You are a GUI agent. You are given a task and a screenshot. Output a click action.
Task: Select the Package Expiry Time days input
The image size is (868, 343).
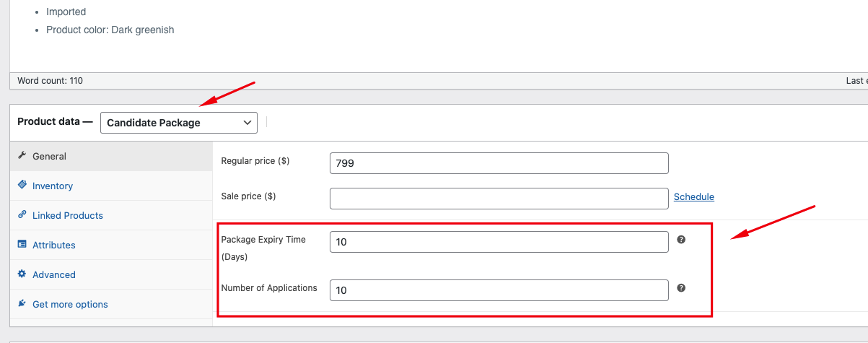(499, 242)
